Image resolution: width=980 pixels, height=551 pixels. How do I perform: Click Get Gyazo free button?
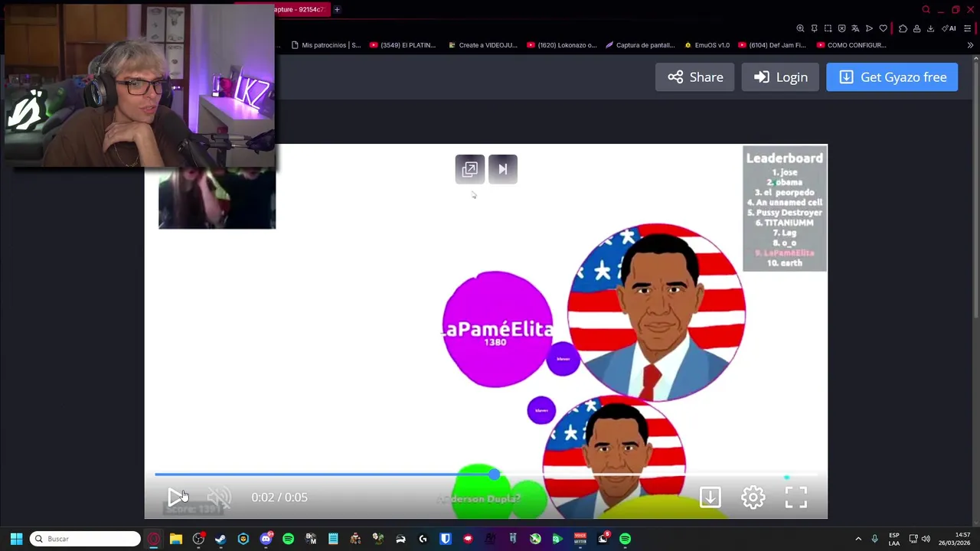pos(892,77)
